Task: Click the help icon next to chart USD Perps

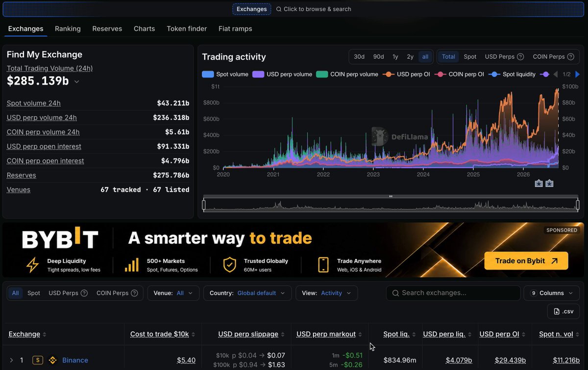Action: tap(521, 57)
